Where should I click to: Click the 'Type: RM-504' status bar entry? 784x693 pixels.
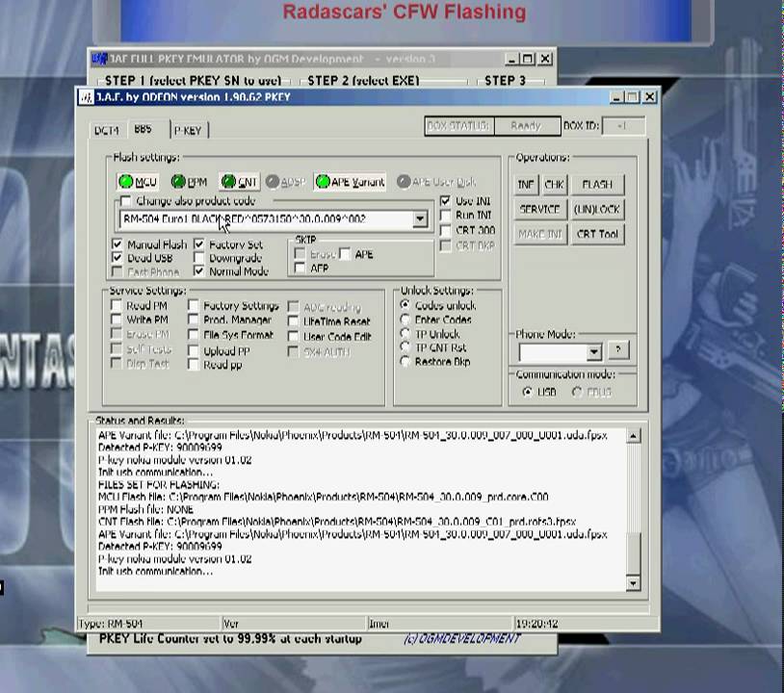[111, 624]
